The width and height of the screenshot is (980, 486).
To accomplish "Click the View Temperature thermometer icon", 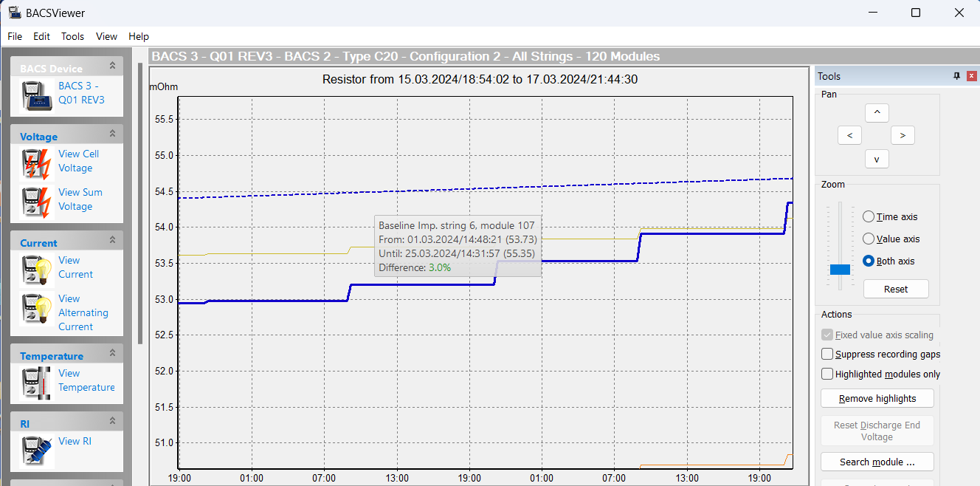I will point(36,382).
